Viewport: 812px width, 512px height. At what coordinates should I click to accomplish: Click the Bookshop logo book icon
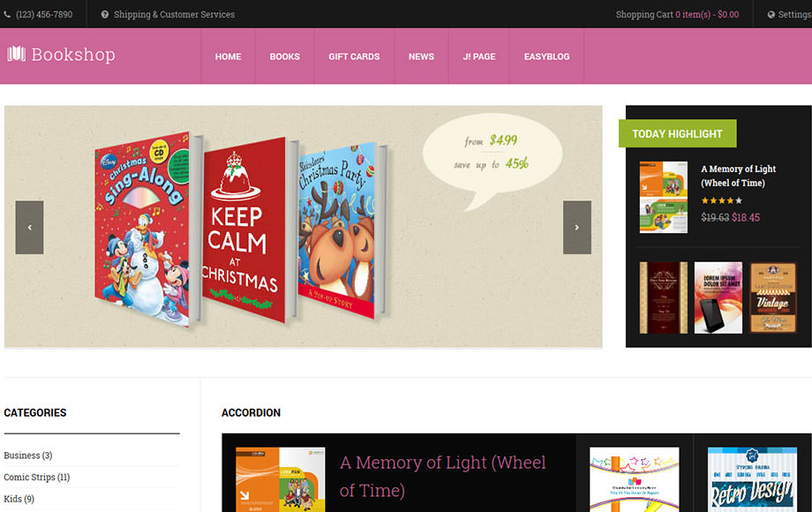(x=16, y=54)
